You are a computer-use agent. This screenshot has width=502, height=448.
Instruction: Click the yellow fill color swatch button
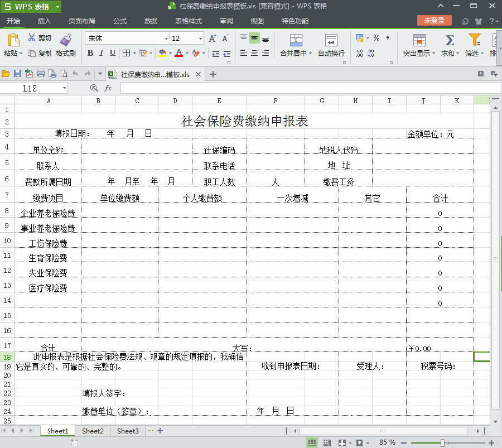click(x=162, y=53)
